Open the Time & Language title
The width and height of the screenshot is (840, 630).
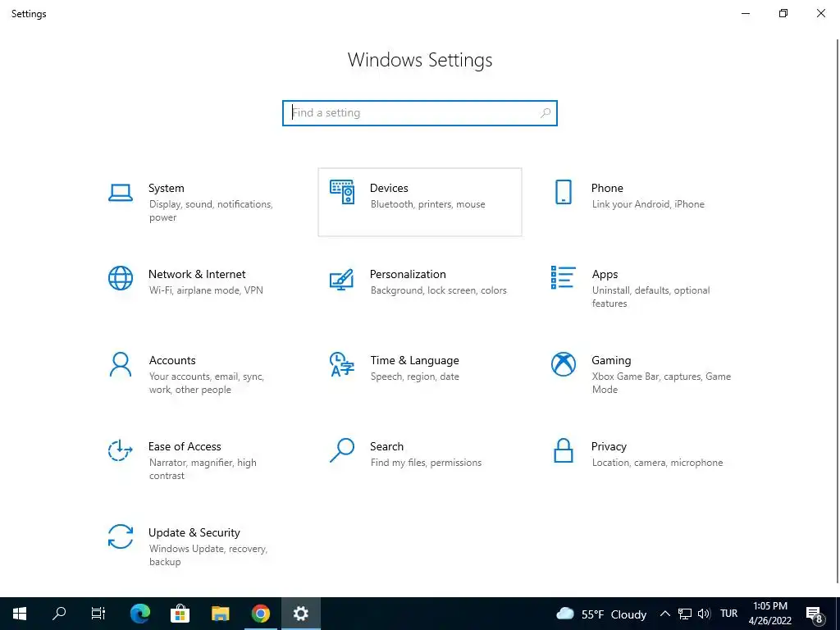pyautogui.click(x=414, y=361)
